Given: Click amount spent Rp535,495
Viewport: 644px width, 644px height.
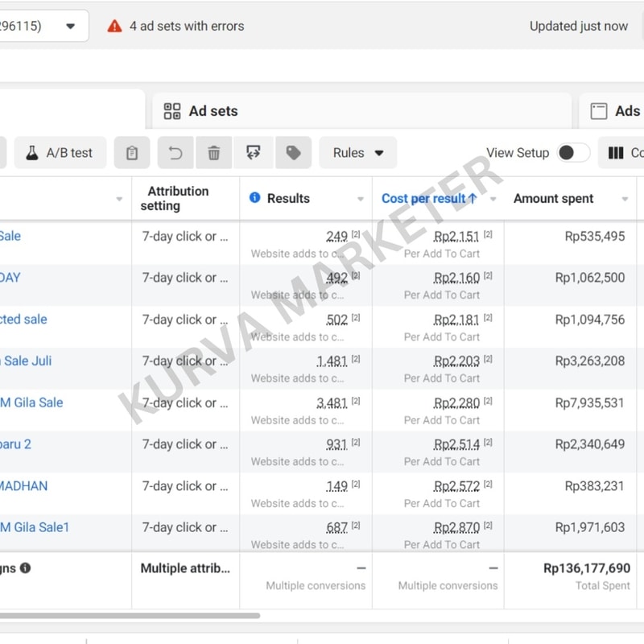Looking at the screenshot, I should coord(595,236).
